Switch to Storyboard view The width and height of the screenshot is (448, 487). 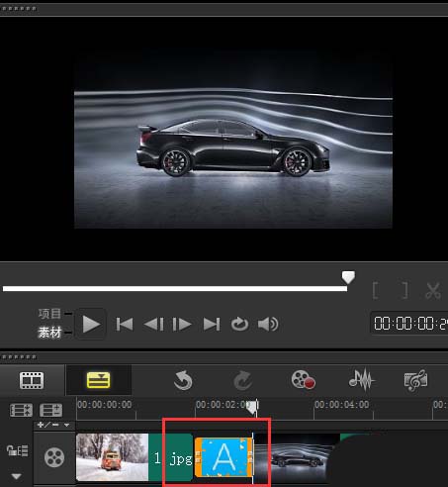click(32, 380)
